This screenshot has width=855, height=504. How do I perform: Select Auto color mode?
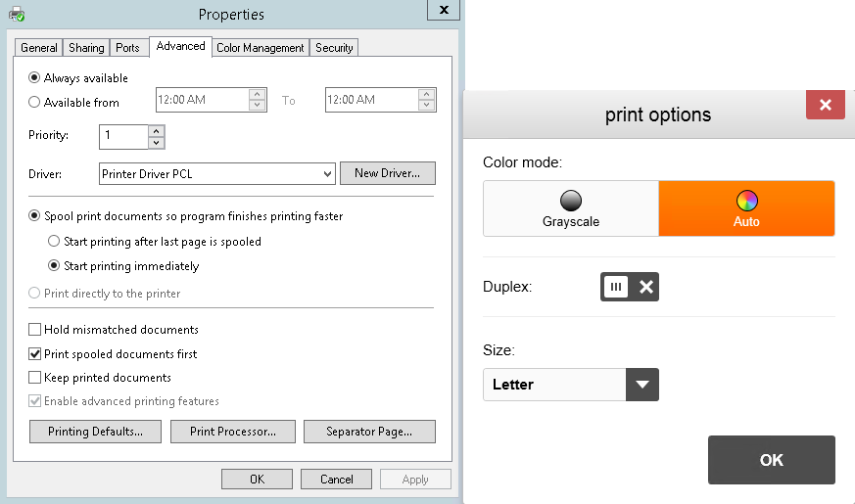click(746, 208)
